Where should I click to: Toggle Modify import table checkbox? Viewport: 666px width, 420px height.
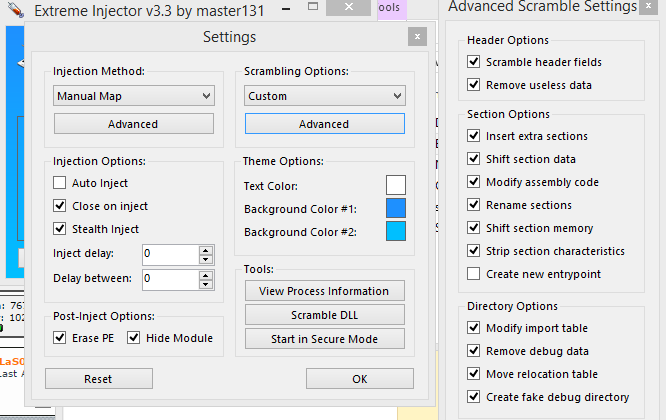tap(474, 328)
